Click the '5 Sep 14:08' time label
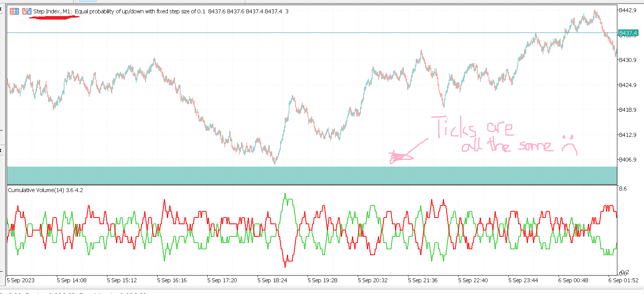The height and width of the screenshot is (294, 644). [x=72, y=280]
